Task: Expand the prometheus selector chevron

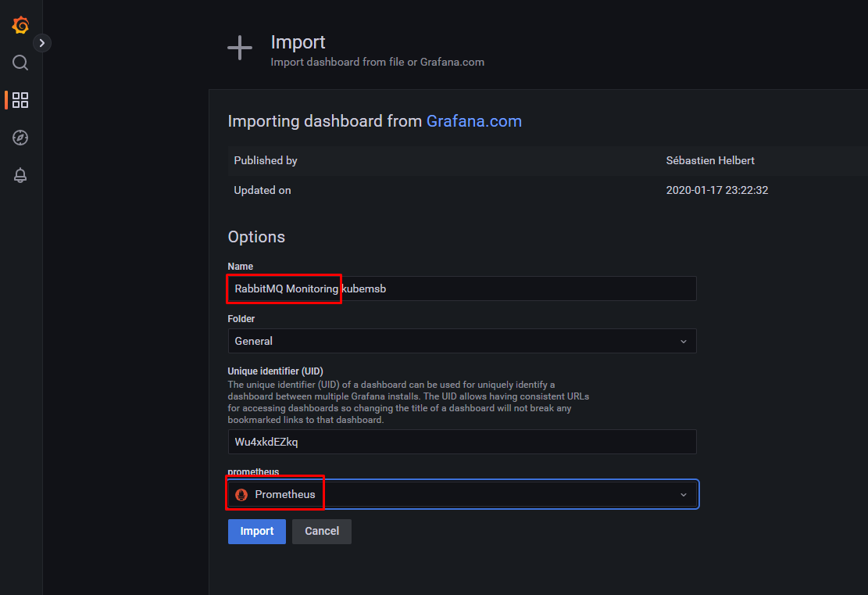Action: point(684,495)
